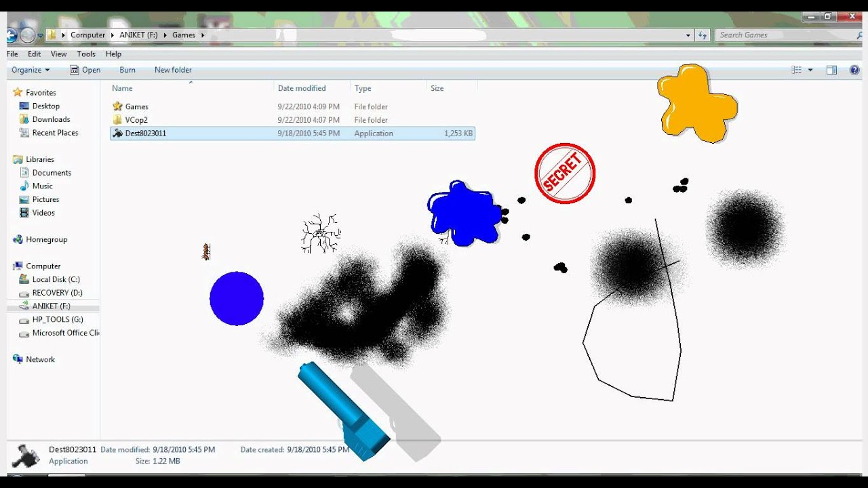Click the change view icon
Viewport: 868px width, 488px height.
797,70
